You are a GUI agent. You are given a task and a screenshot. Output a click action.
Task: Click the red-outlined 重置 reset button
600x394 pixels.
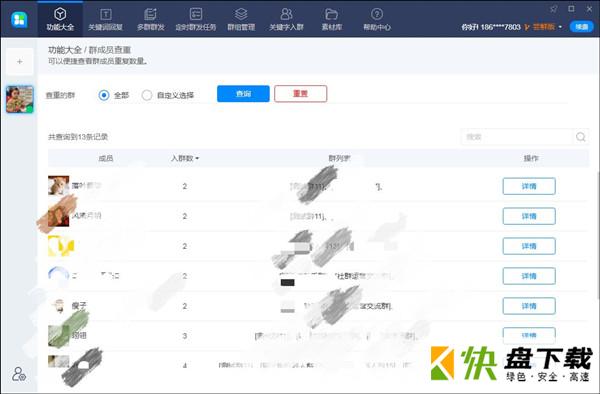point(300,94)
